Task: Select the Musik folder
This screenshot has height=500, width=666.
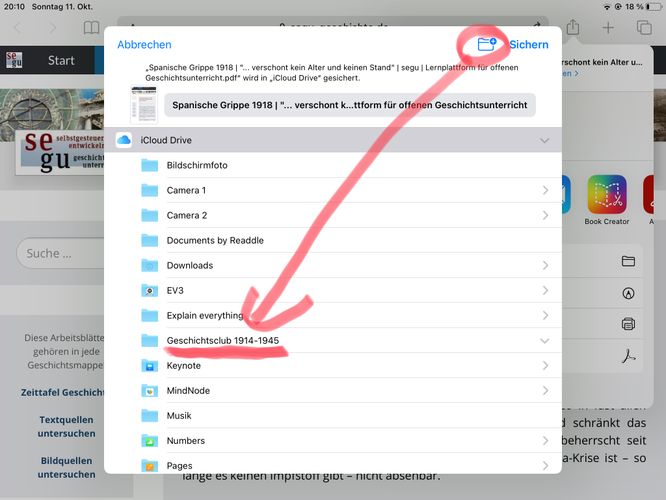Action: (x=333, y=415)
